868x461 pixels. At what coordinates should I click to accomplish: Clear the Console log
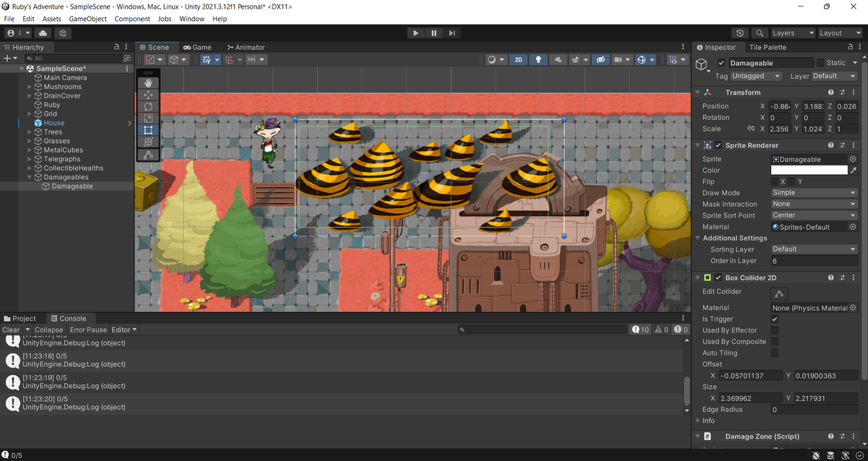11,329
